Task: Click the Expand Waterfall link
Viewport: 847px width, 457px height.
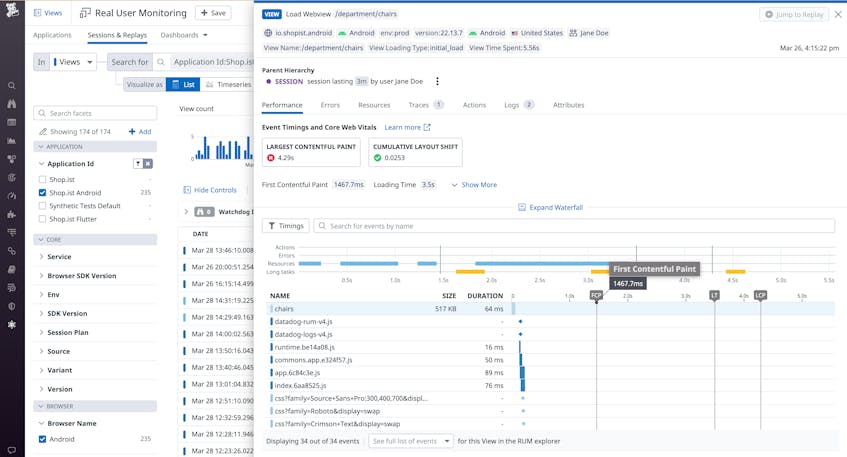Action: (x=556, y=207)
